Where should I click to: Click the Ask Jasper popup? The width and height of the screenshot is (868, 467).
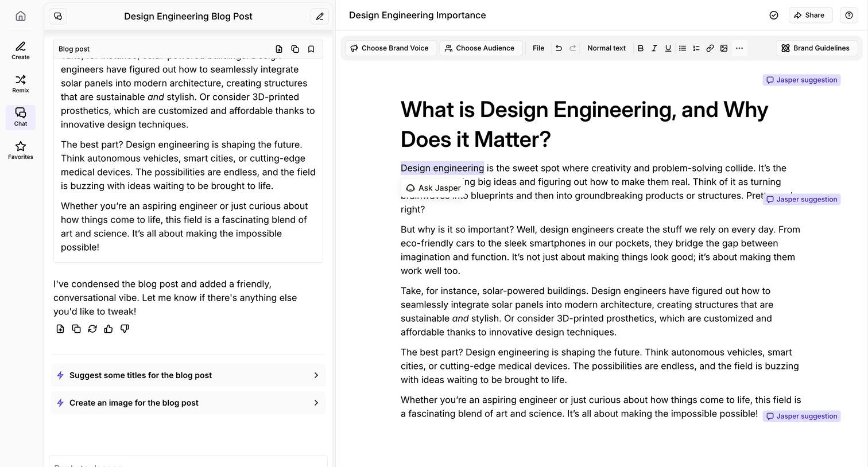[433, 188]
